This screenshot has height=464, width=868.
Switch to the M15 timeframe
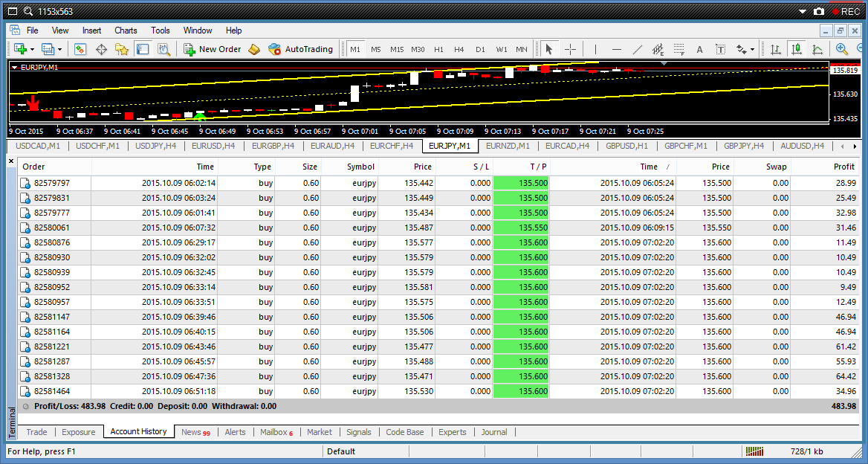[397, 49]
